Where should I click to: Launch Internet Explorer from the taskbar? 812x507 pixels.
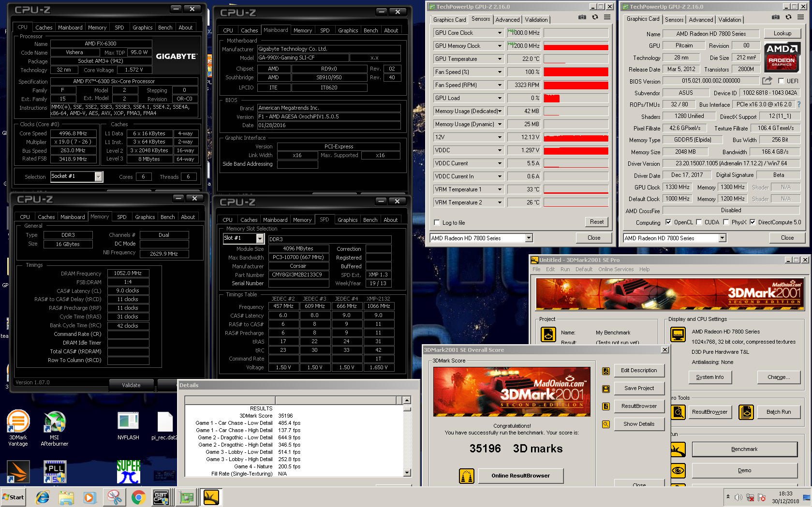coord(43,497)
